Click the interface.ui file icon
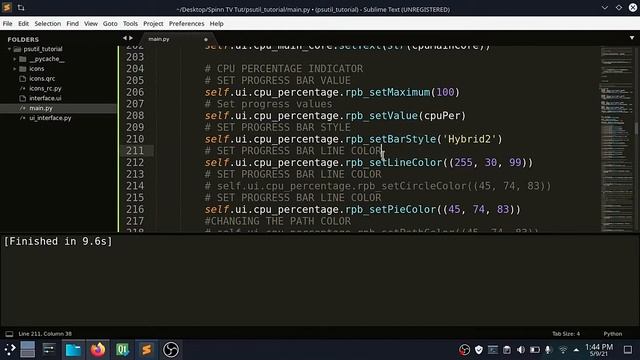The image size is (640, 360). pos(23,98)
